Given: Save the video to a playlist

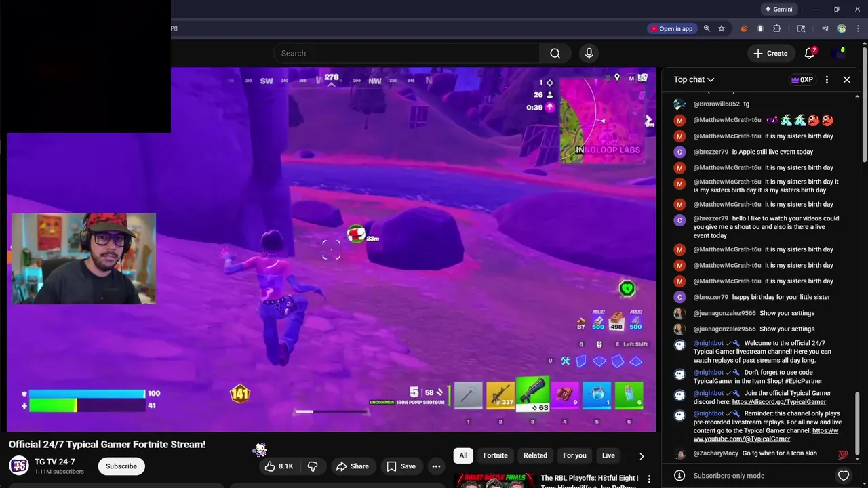Looking at the screenshot, I should click(401, 466).
